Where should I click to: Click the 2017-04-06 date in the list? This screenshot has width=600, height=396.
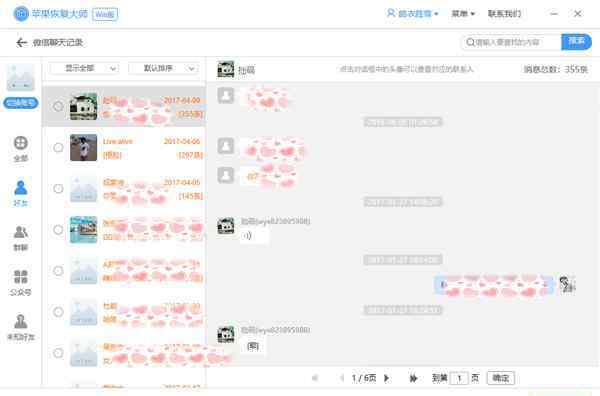(x=182, y=141)
